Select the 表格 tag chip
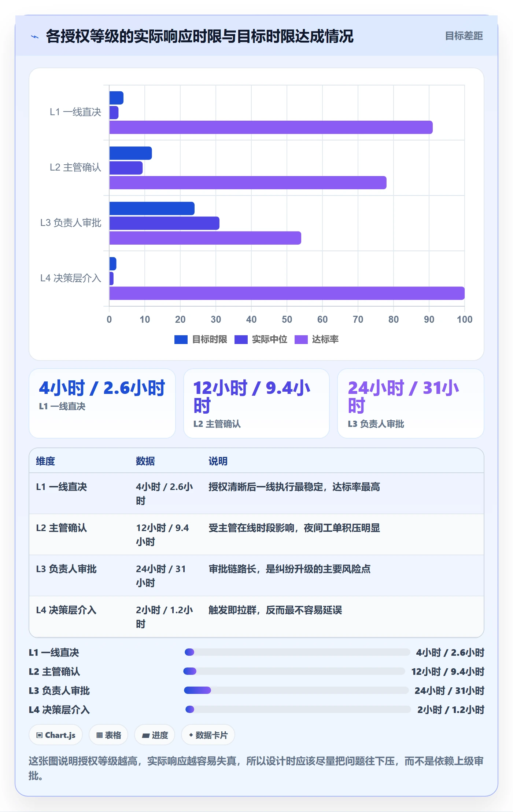The height and width of the screenshot is (812, 513). 108,735
